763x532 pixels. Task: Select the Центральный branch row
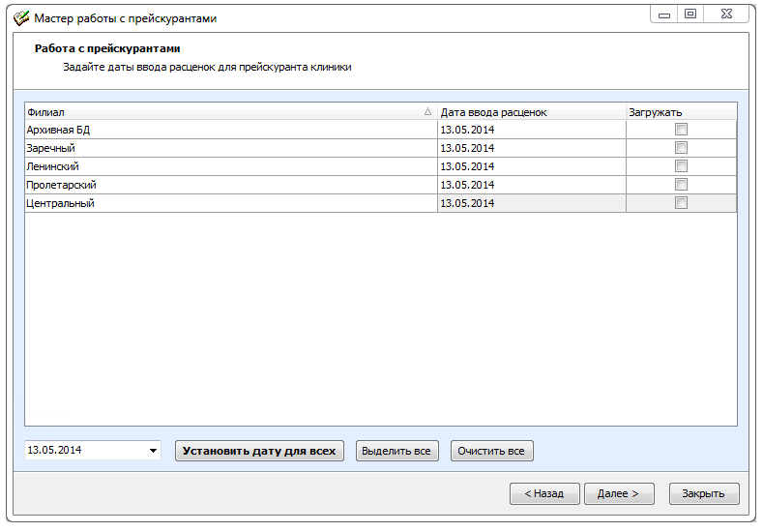230,203
